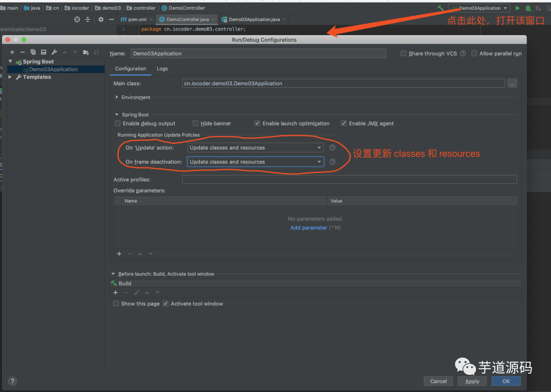551x392 pixels.
Task: Expand the Environment section
Action: pos(117,97)
